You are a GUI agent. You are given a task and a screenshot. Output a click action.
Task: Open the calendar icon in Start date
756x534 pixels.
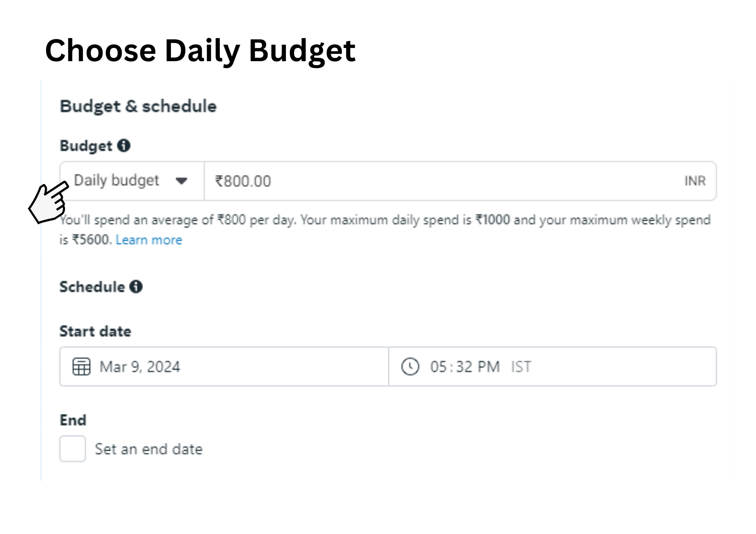(x=81, y=367)
